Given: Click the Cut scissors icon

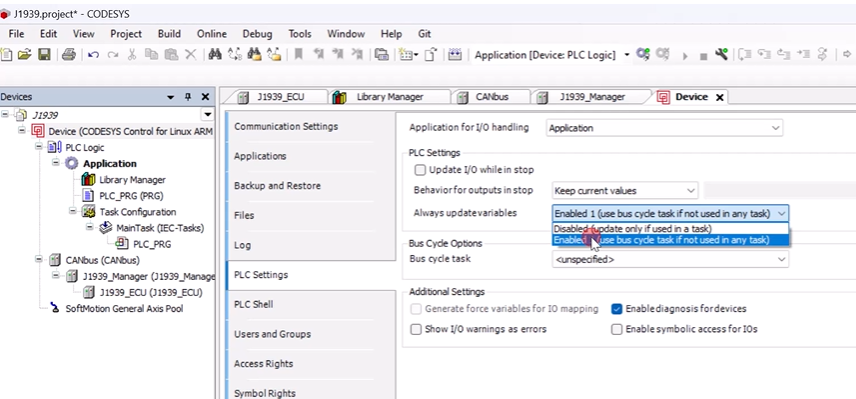Looking at the screenshot, I should [132, 55].
